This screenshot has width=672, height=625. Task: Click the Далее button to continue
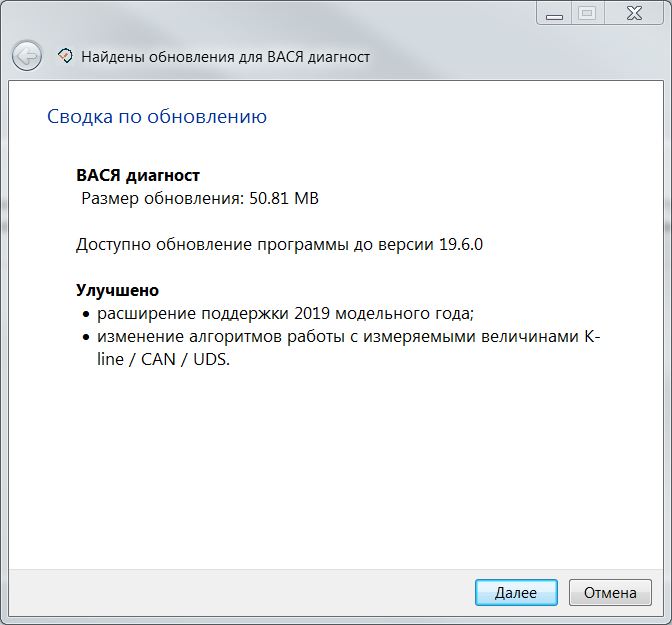coord(516,592)
